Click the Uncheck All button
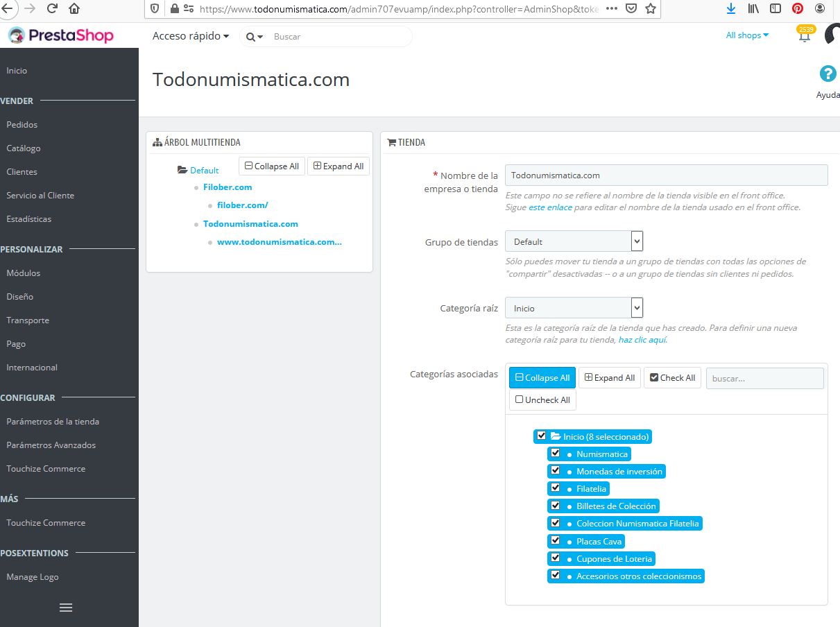840x627 pixels. click(542, 400)
